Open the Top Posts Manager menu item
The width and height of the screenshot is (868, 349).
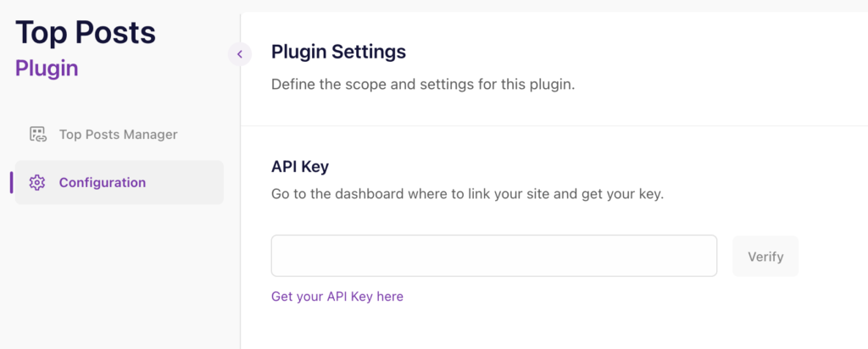tap(120, 135)
